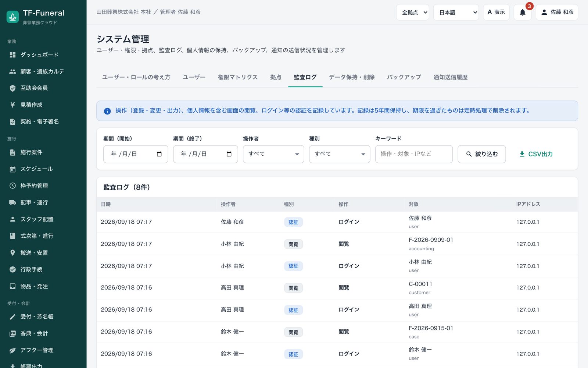Click the 配車・運行 truck icon
The width and height of the screenshot is (588, 368).
pos(12,202)
